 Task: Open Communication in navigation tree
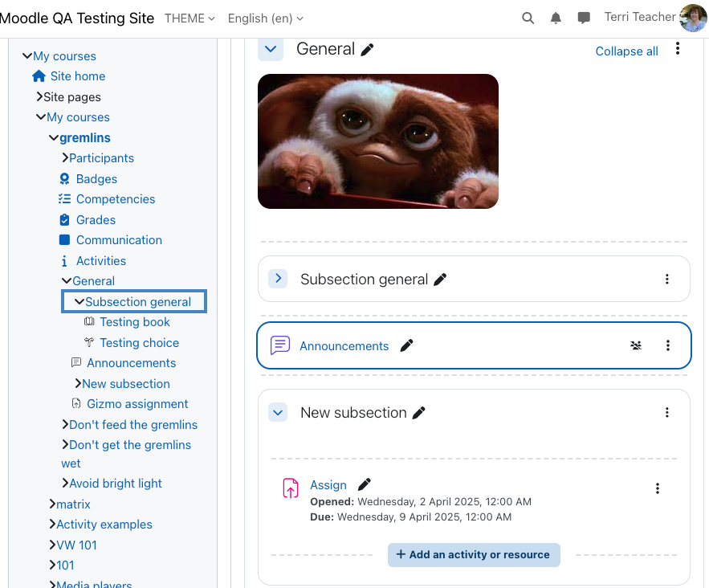(119, 240)
